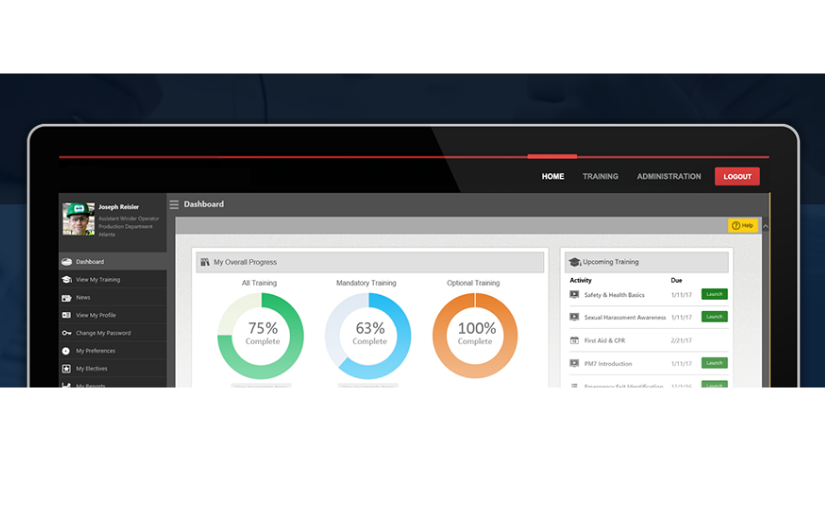Click the hamburger menu icon beside Dashboard
Screen dimensions: 825x525
point(174,204)
